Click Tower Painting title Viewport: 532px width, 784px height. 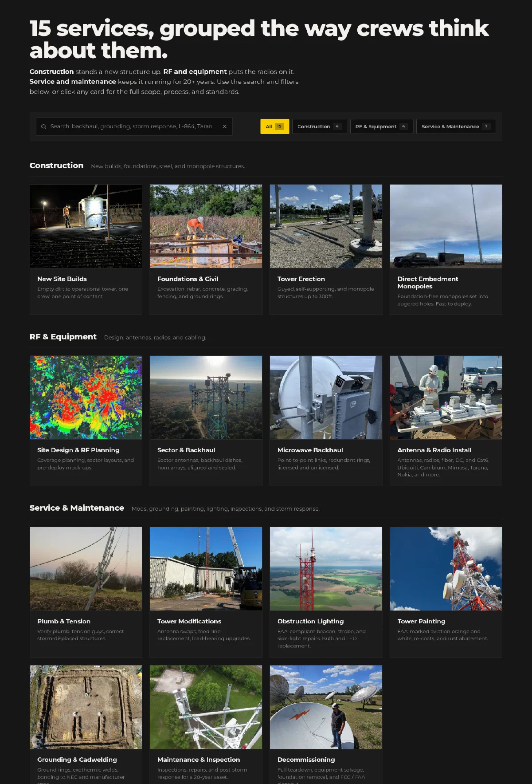421,622
